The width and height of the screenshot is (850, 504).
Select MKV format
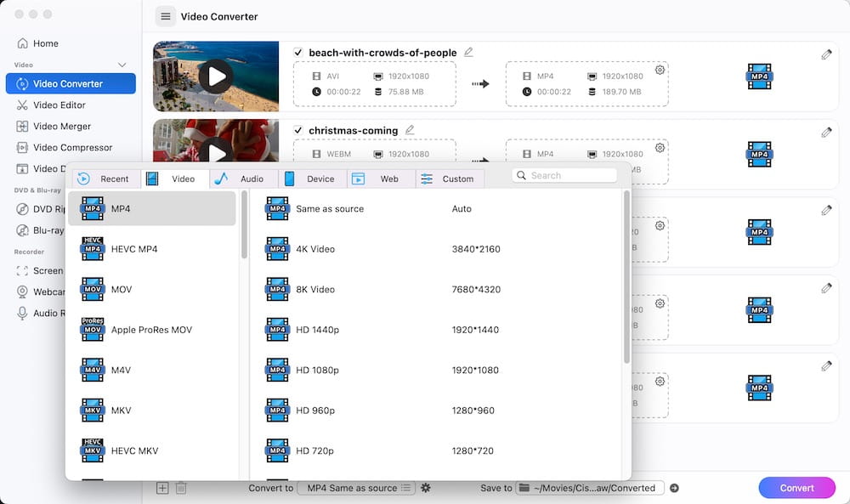152,411
